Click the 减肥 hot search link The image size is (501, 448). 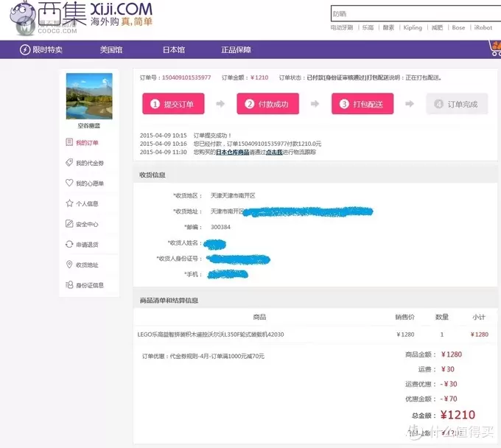coord(437,27)
